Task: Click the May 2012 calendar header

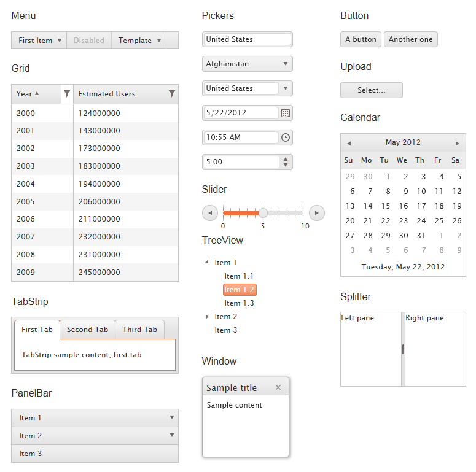Action: click(x=403, y=142)
